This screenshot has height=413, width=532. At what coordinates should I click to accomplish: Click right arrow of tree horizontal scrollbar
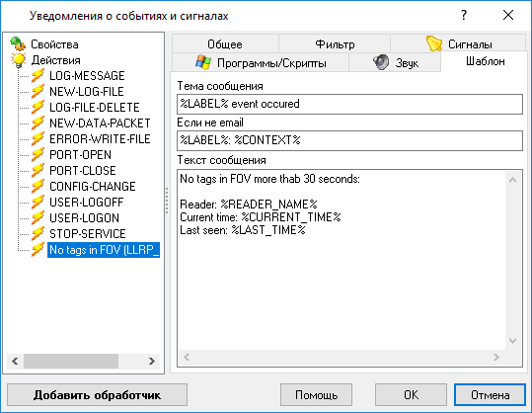click(x=152, y=361)
